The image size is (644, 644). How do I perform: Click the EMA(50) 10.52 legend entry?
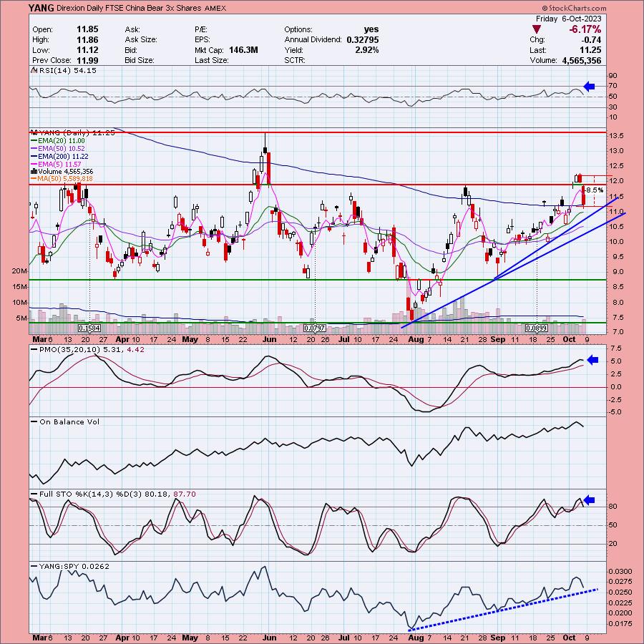click(x=59, y=149)
